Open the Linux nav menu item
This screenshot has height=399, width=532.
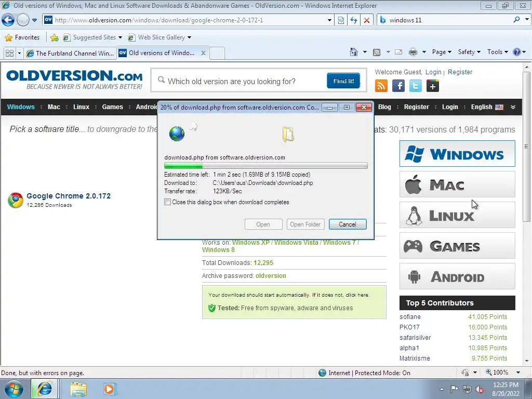pyautogui.click(x=81, y=107)
